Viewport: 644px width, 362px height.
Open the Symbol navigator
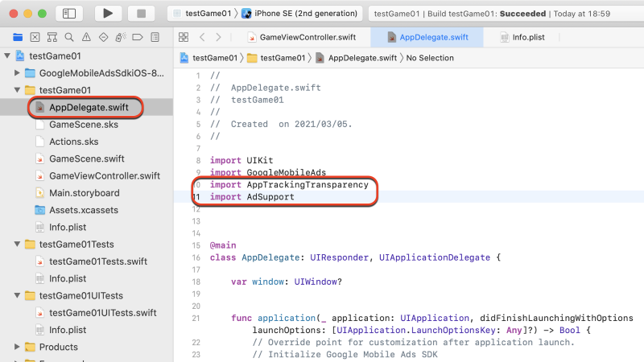(52, 37)
